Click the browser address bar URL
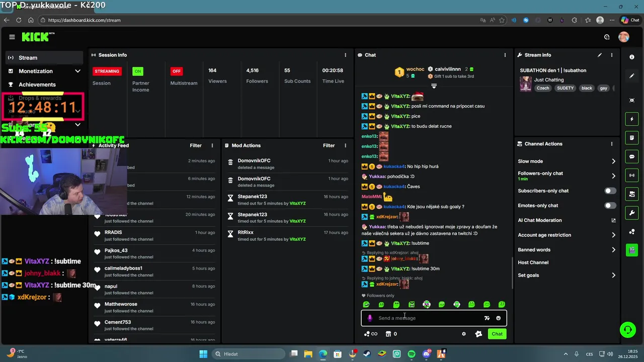This screenshot has height=362, width=644. 84,20
